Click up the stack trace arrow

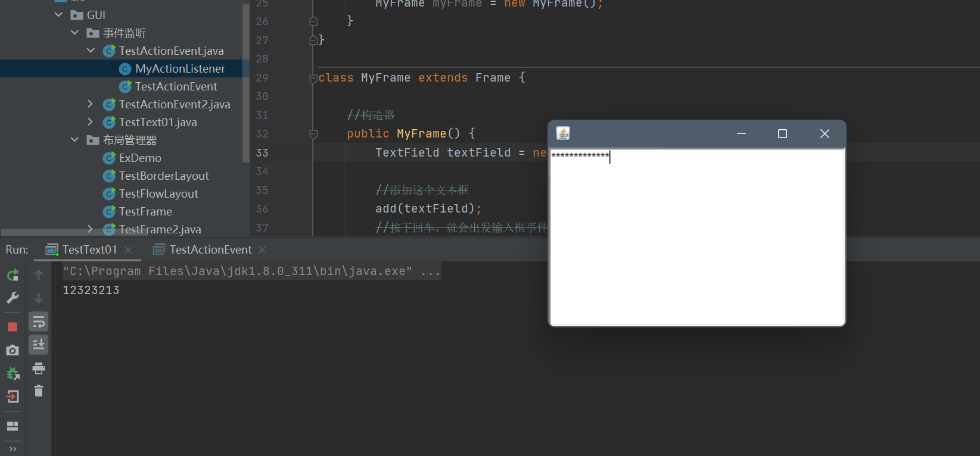[x=39, y=275]
